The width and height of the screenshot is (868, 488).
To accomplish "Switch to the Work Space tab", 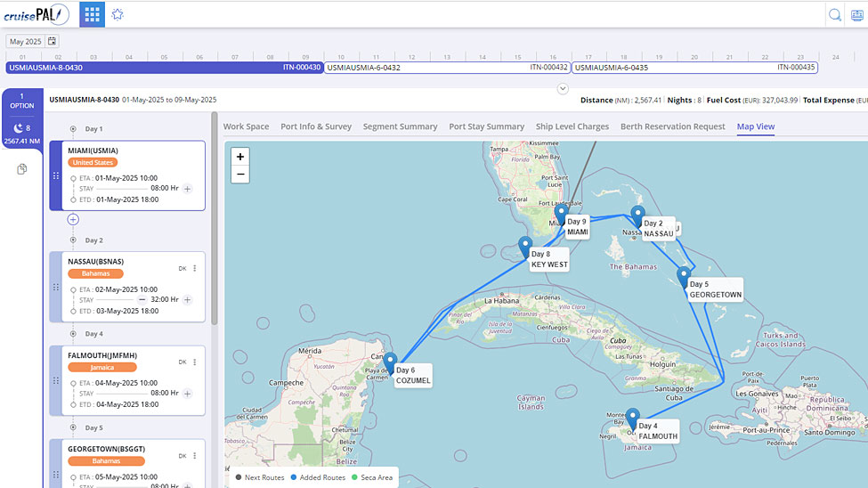I will pyautogui.click(x=246, y=126).
